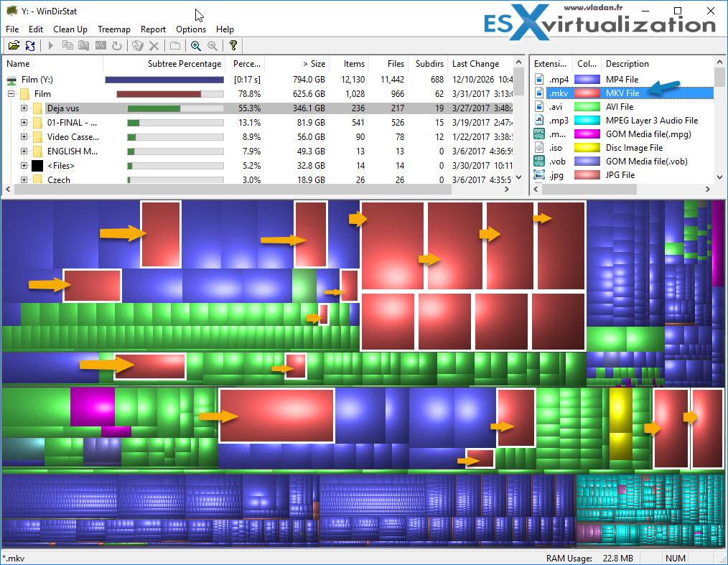Open the Clean Up menu

pos(70,29)
